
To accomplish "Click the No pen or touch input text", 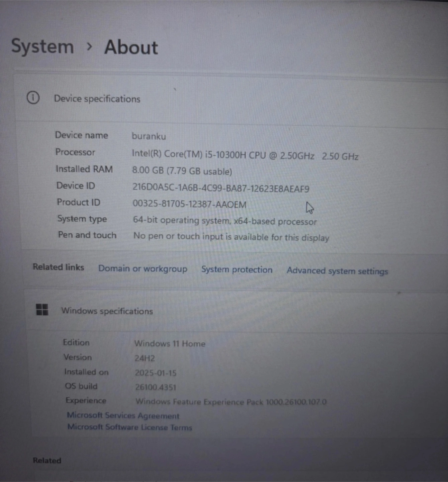I will pos(231,237).
